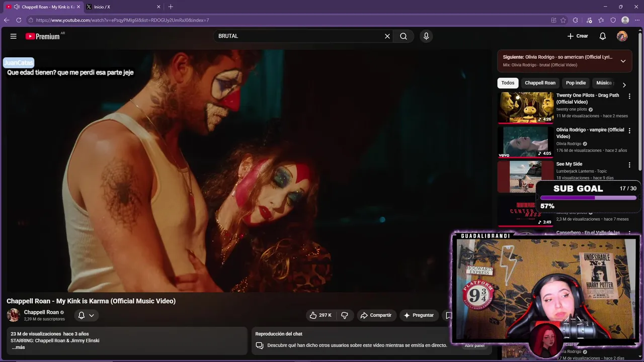Select the Música filter chip

tap(604, 83)
